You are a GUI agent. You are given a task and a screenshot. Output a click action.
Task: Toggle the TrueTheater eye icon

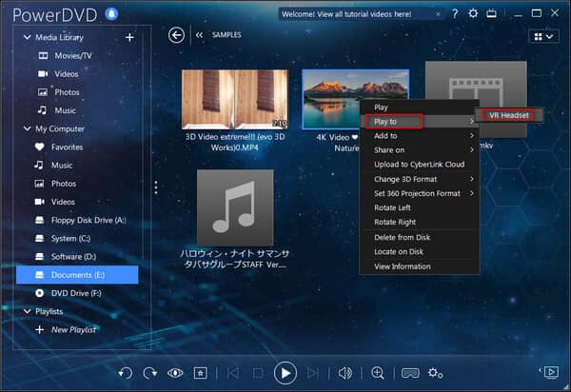[175, 373]
